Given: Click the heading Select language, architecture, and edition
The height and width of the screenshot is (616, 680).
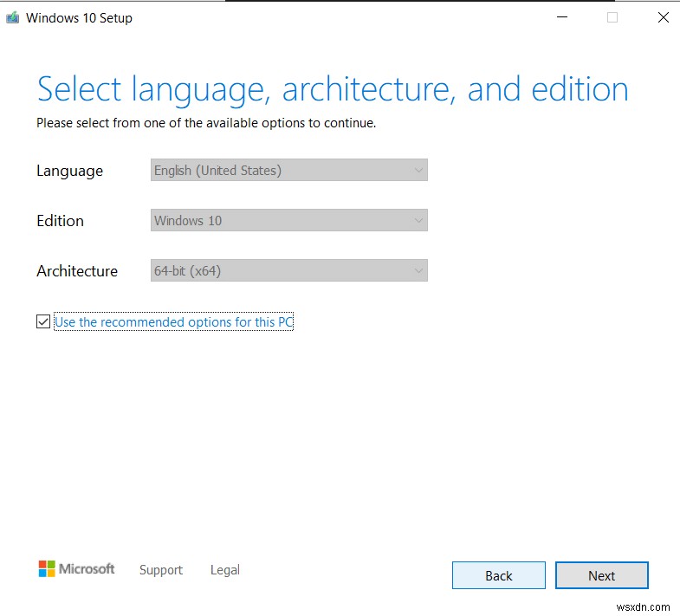Looking at the screenshot, I should pos(333,89).
